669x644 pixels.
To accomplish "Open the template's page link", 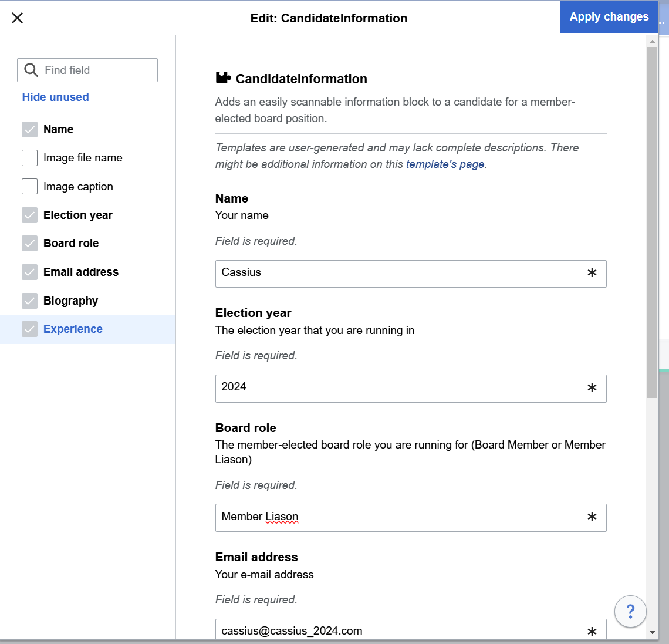I will click(445, 164).
